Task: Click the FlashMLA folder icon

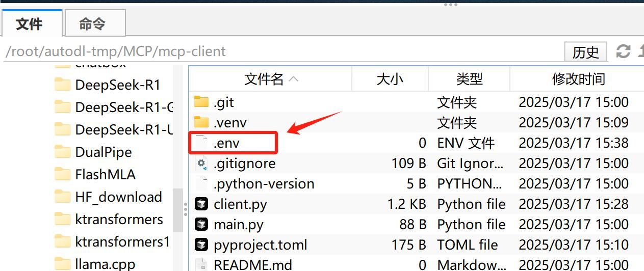Action: pyautogui.click(x=62, y=174)
